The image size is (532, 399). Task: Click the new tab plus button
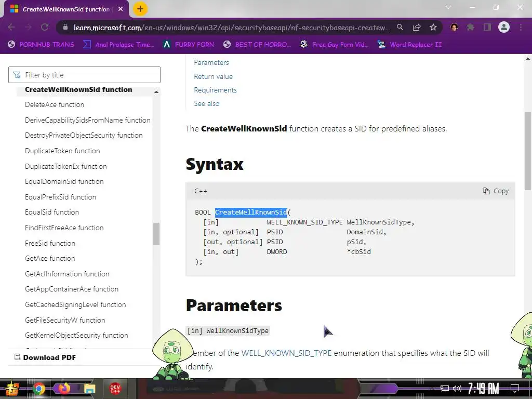[x=140, y=9]
